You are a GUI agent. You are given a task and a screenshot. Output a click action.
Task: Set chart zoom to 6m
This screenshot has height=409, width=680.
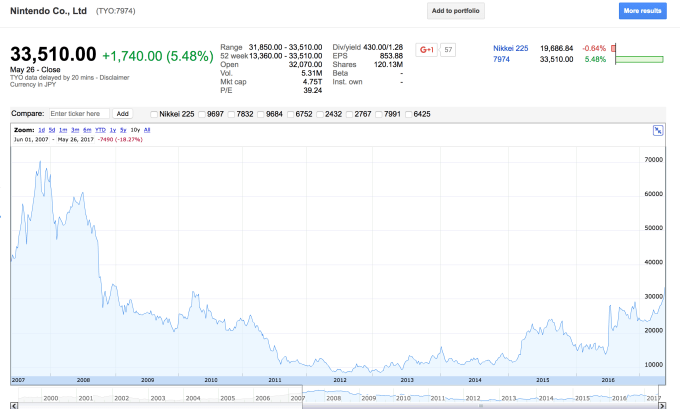pos(87,130)
